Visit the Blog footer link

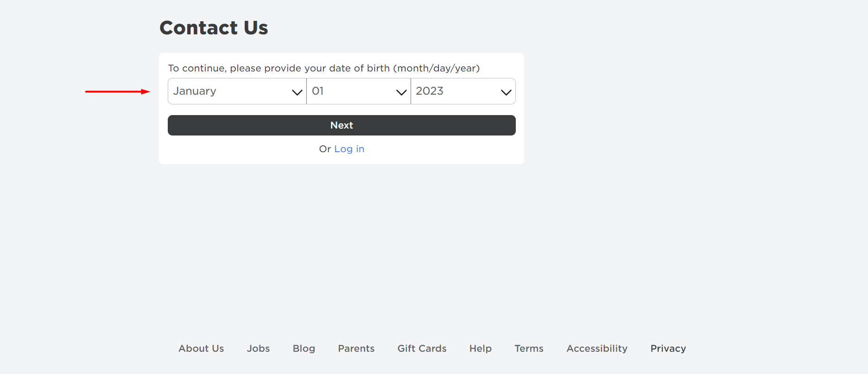pos(304,348)
